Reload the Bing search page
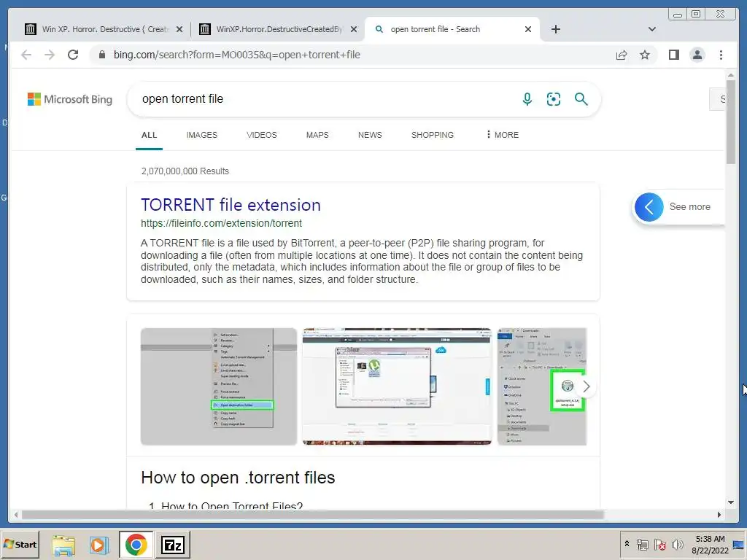This screenshot has height=560, width=747. [x=73, y=55]
